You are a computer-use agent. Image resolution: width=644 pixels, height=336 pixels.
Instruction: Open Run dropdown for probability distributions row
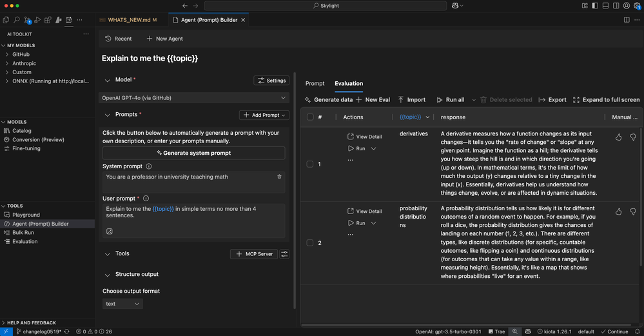click(373, 223)
